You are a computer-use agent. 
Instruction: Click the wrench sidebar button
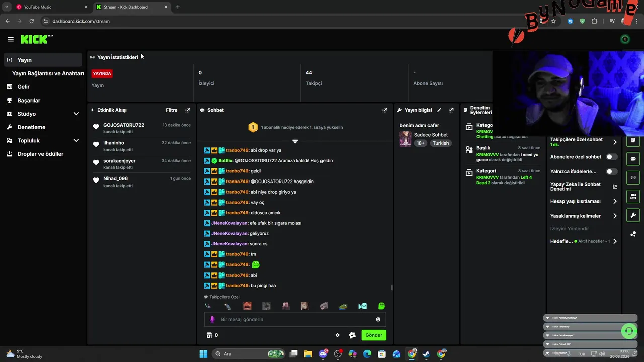pyautogui.click(x=633, y=215)
